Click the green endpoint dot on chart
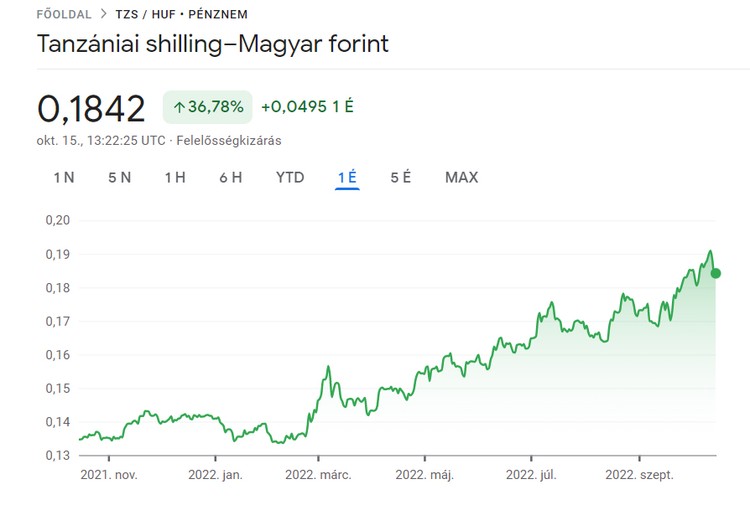Viewport: 750px width, 505px height. coord(715,273)
